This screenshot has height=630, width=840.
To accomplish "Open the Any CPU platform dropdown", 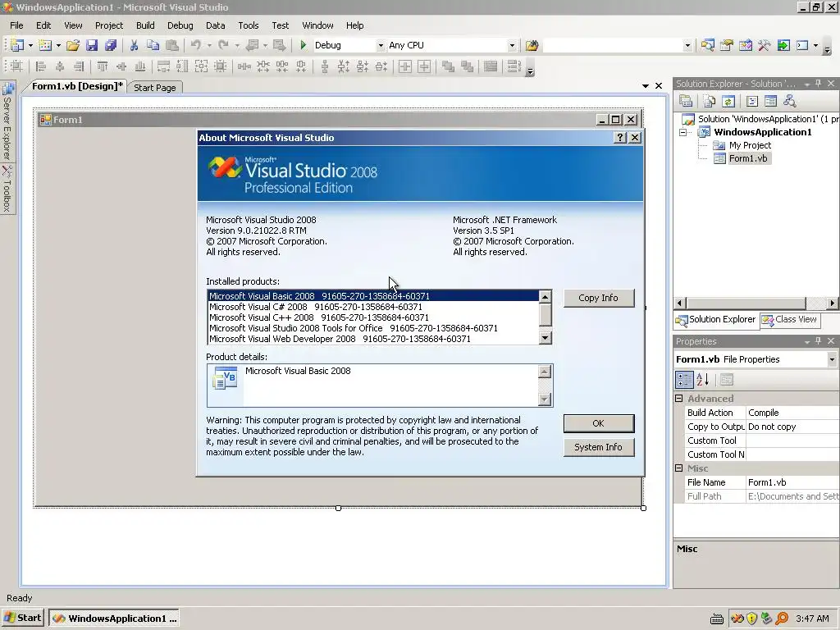I will (512, 46).
